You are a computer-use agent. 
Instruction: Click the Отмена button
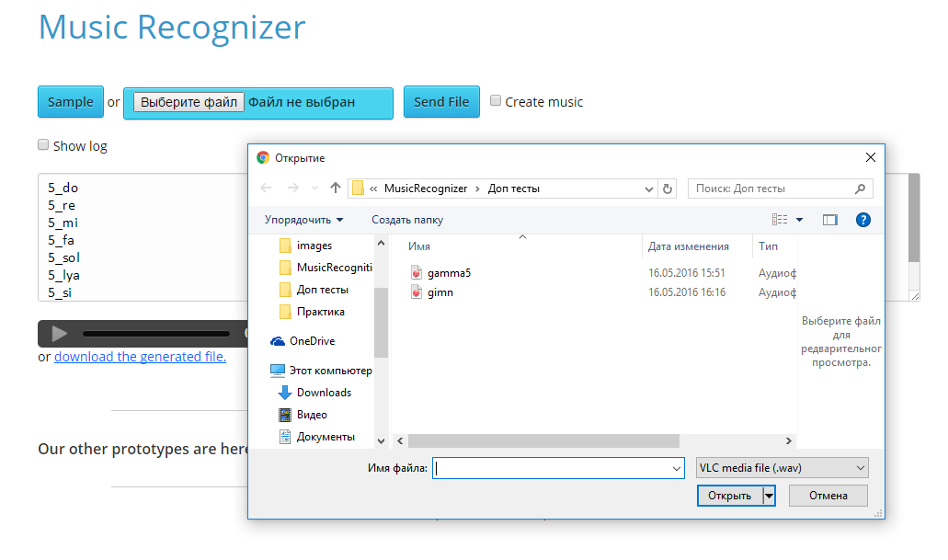point(828,496)
